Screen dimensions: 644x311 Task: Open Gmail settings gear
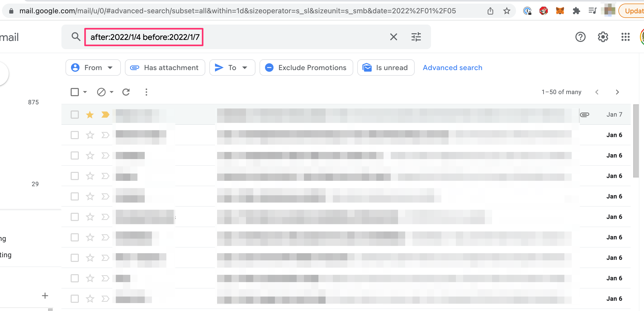tap(603, 37)
